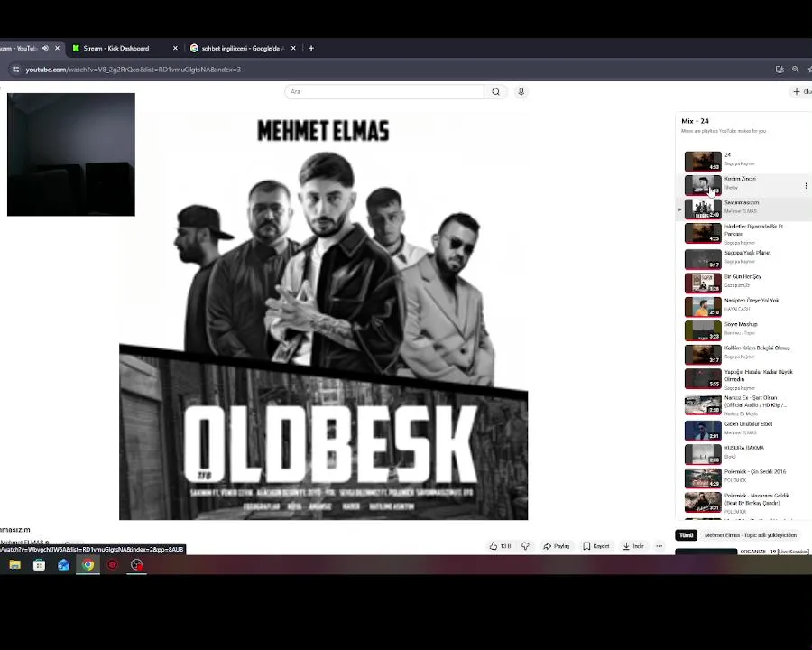The image size is (812, 650).
Task: Select 'Mehmet Elmas - Topic adlı yükleyiciden' chip
Action: click(751, 535)
